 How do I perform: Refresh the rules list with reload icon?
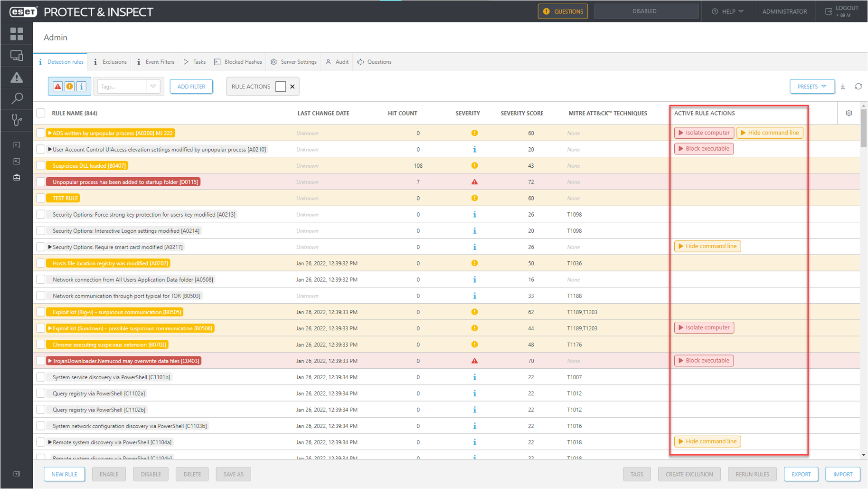[859, 86]
